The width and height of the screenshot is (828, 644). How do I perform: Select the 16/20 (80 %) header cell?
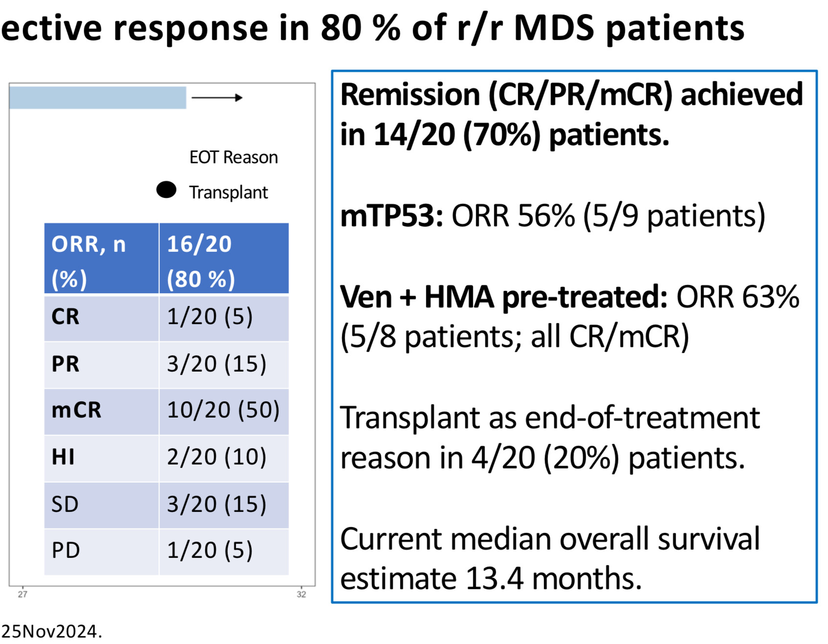(x=224, y=259)
